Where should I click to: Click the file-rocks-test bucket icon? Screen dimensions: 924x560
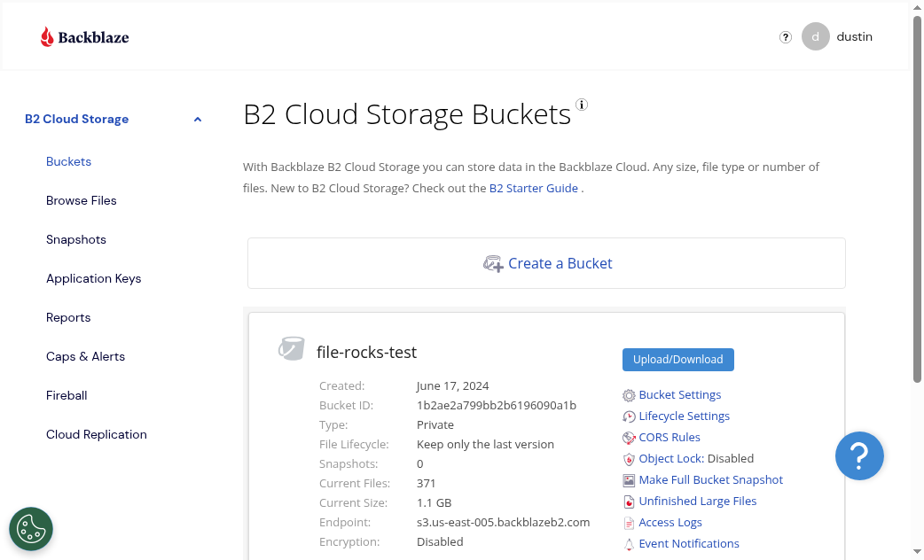[x=292, y=348]
